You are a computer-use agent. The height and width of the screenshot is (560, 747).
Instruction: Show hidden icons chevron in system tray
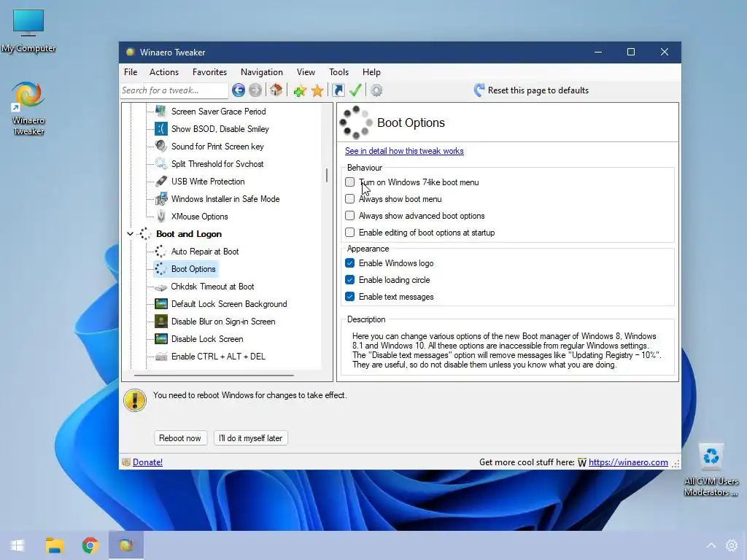point(711,545)
